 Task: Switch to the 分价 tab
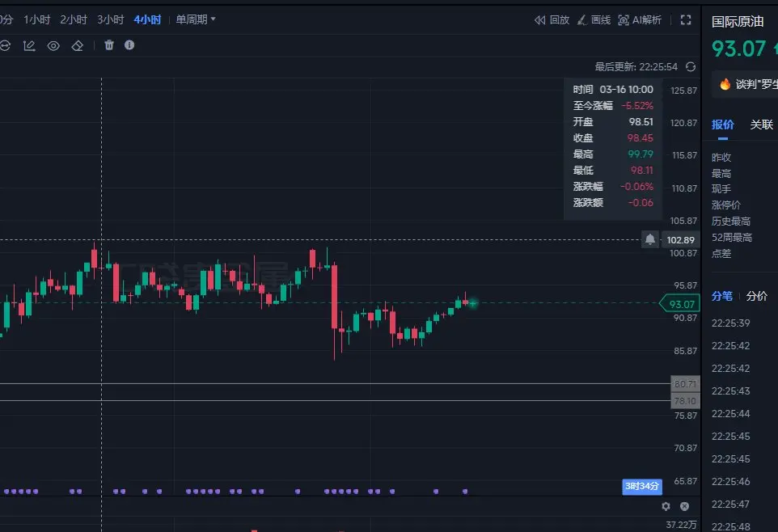pos(757,296)
